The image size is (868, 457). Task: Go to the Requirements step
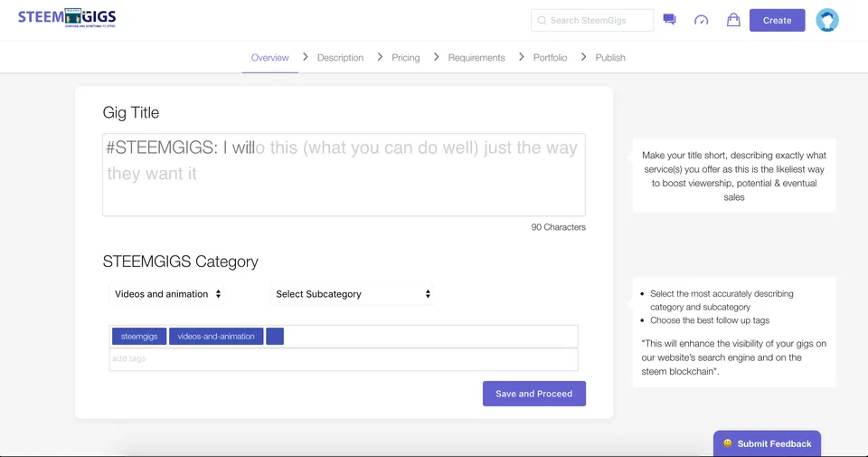point(476,58)
